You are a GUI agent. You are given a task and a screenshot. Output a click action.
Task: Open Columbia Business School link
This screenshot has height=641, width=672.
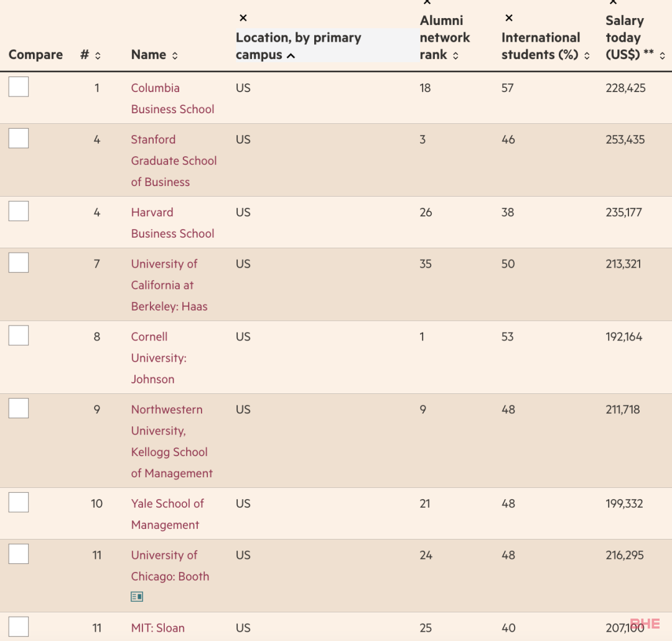point(173,98)
